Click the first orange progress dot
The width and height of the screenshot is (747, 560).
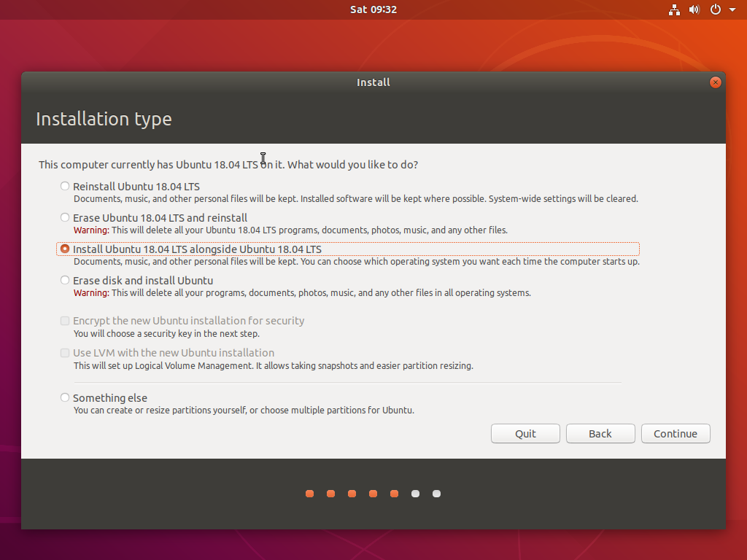click(x=309, y=494)
